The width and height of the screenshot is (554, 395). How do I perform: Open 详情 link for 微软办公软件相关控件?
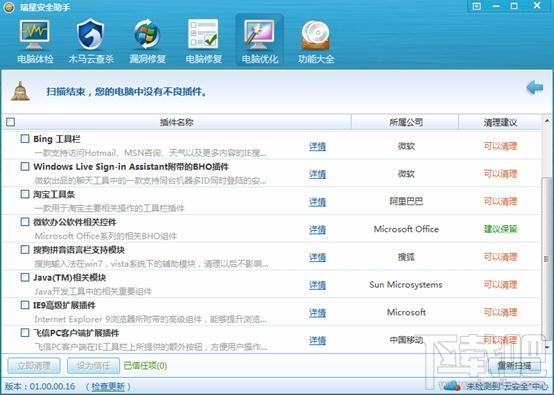coord(317,230)
